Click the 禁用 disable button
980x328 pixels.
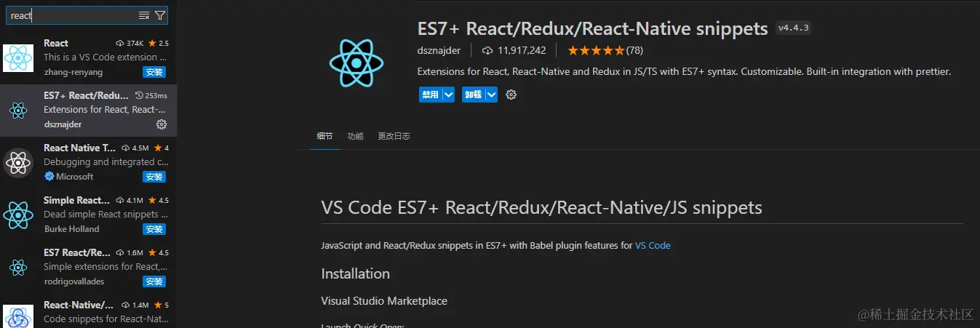pos(430,95)
